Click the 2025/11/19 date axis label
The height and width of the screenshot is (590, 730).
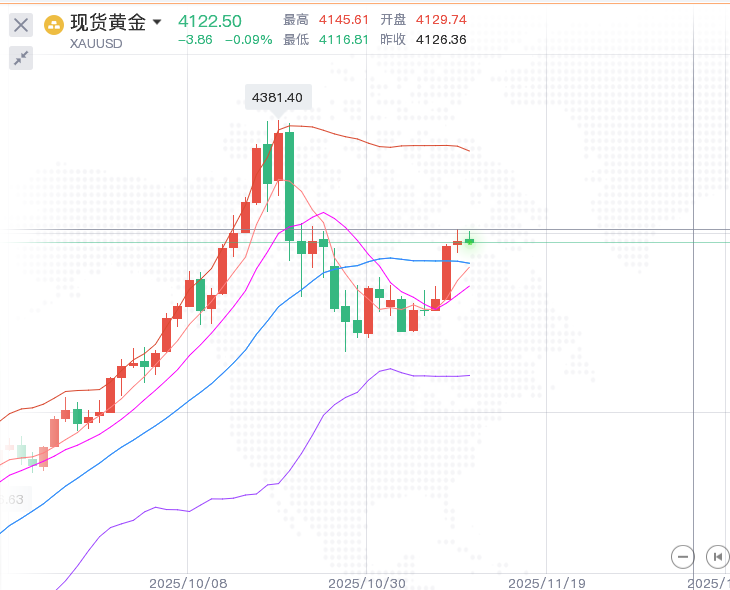(x=547, y=583)
